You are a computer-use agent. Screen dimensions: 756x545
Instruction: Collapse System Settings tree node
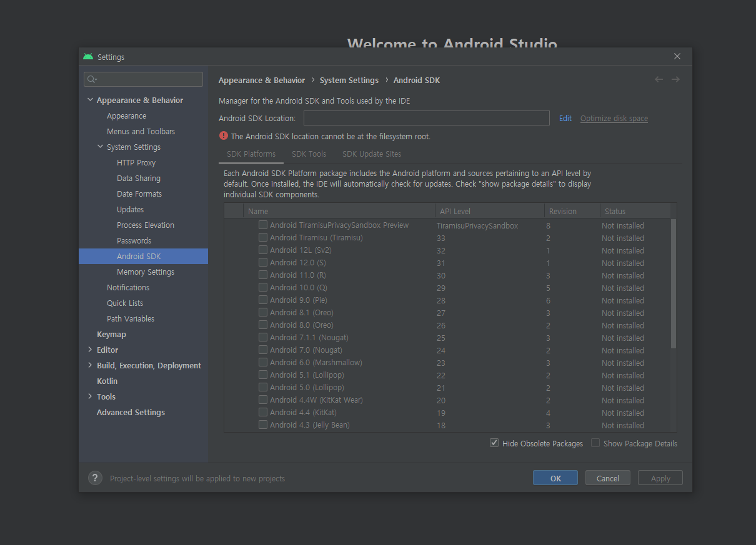(100, 147)
